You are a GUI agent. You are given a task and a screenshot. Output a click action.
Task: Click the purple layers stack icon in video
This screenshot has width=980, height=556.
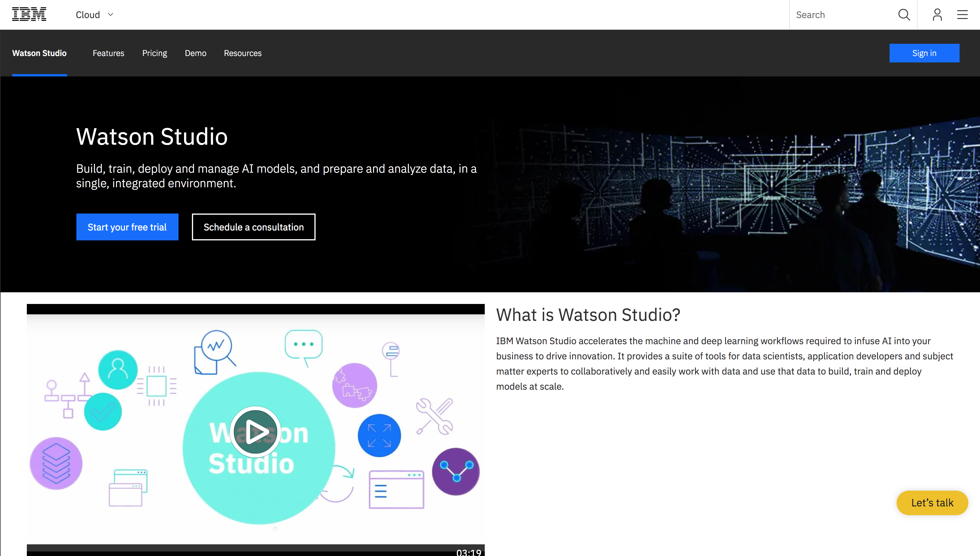pos(56,463)
